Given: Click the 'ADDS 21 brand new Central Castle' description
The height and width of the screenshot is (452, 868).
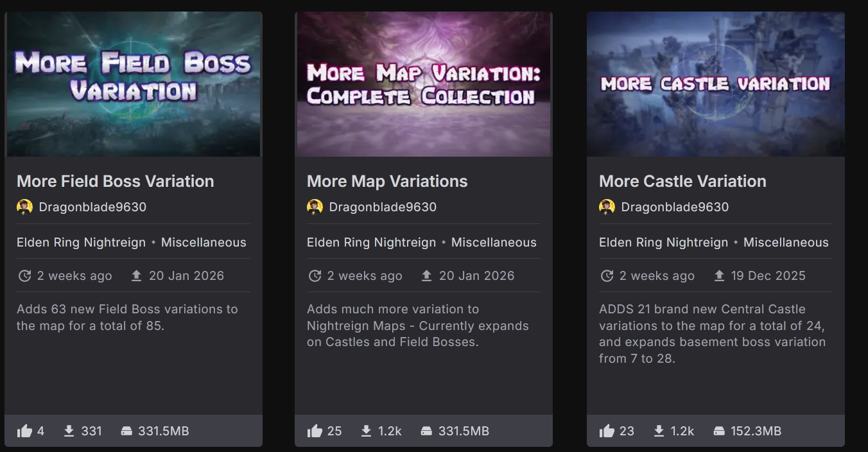Looking at the screenshot, I should point(713,334).
